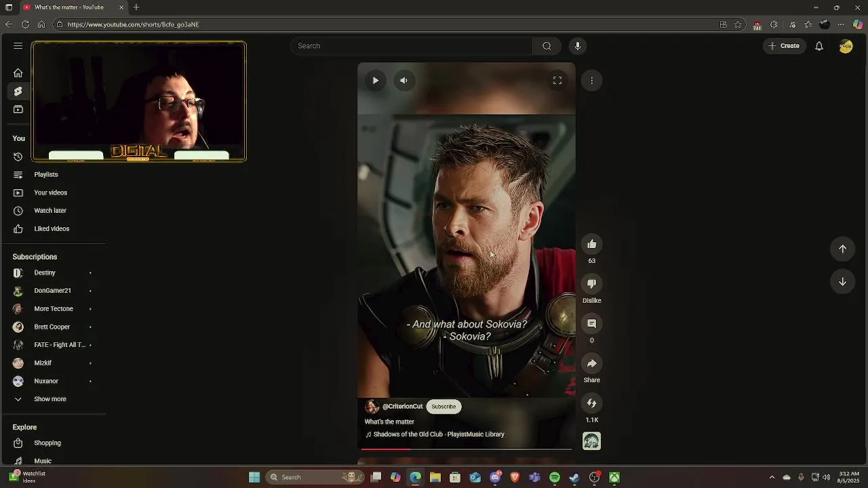Submit search with magnifier button
This screenshot has width=868, height=488.
point(547,46)
